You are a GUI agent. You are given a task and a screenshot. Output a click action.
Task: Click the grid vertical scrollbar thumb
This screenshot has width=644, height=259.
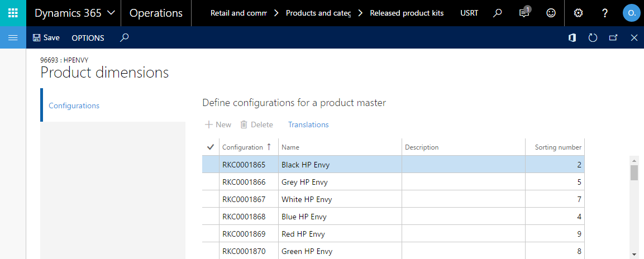[634, 172]
